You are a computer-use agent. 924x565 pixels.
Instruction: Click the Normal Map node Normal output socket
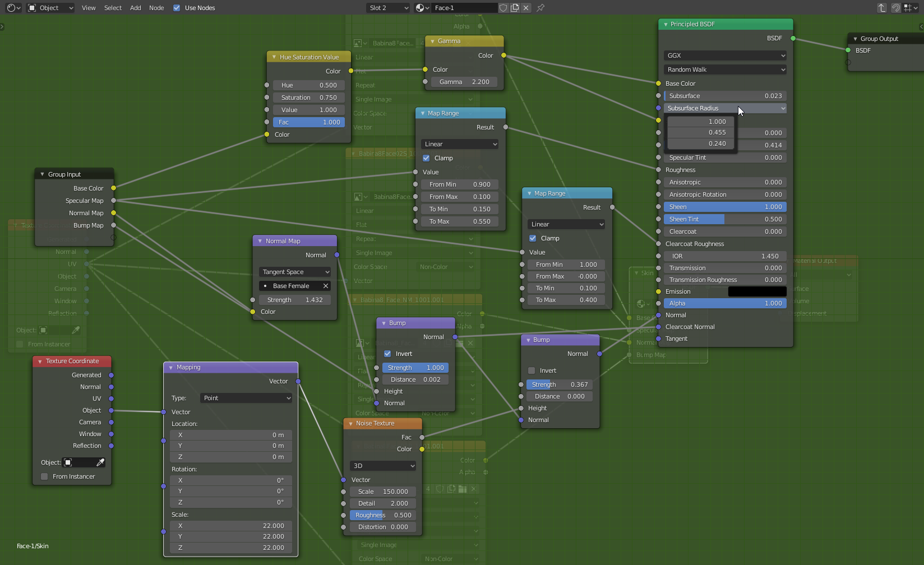(336, 255)
